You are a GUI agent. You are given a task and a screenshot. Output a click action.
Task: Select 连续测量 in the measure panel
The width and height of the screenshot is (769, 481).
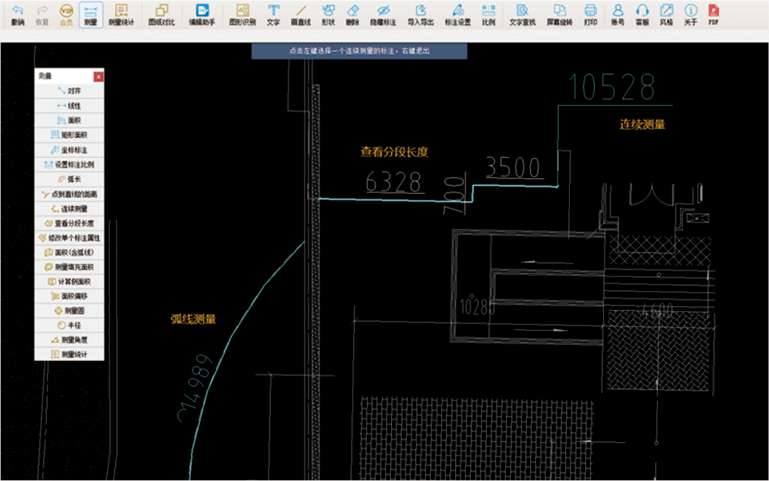point(69,208)
